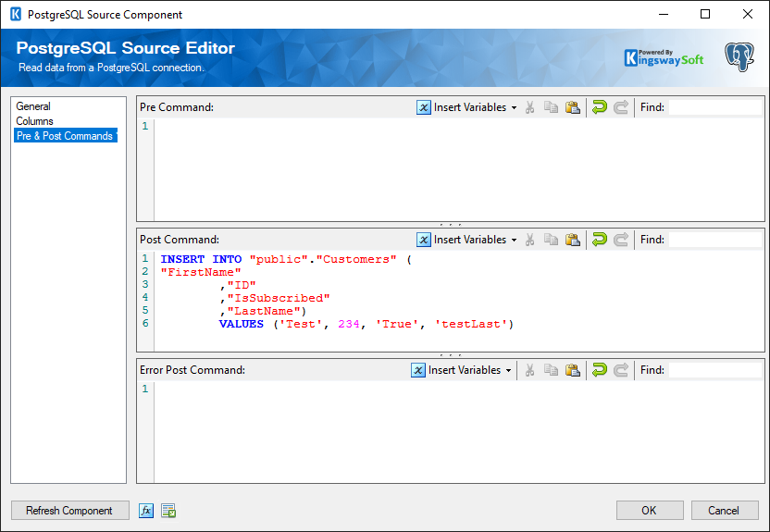Redo edit in Error Post Command toolbar
The image size is (770, 532).
[x=621, y=370]
